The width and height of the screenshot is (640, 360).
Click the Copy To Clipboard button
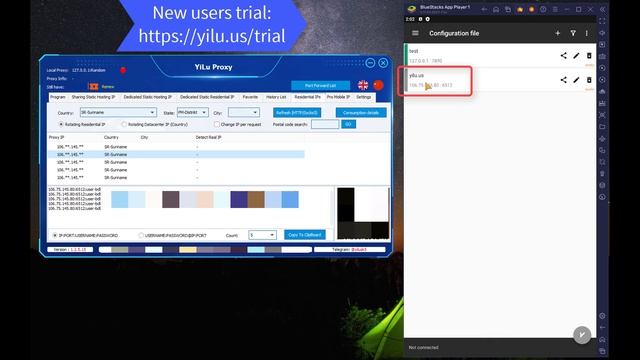coord(304,235)
